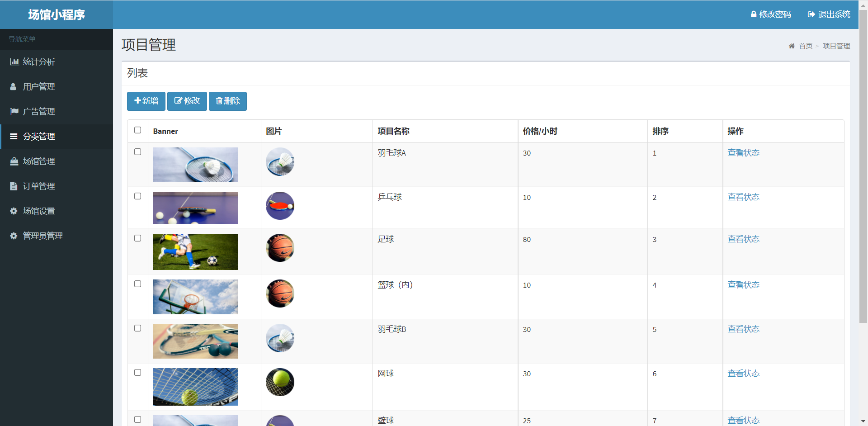The width and height of the screenshot is (868, 426).
Task: Open the 订单管理 menu item
Action: (57, 186)
